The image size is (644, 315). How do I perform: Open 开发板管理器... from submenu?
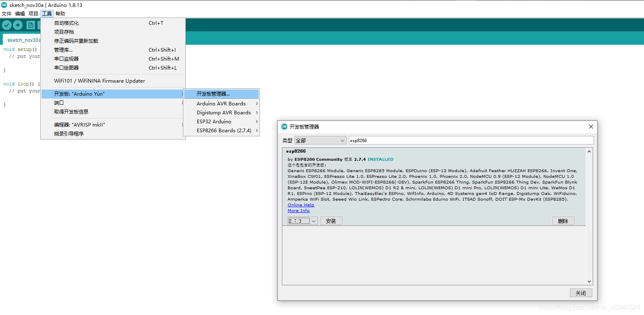coord(221,94)
